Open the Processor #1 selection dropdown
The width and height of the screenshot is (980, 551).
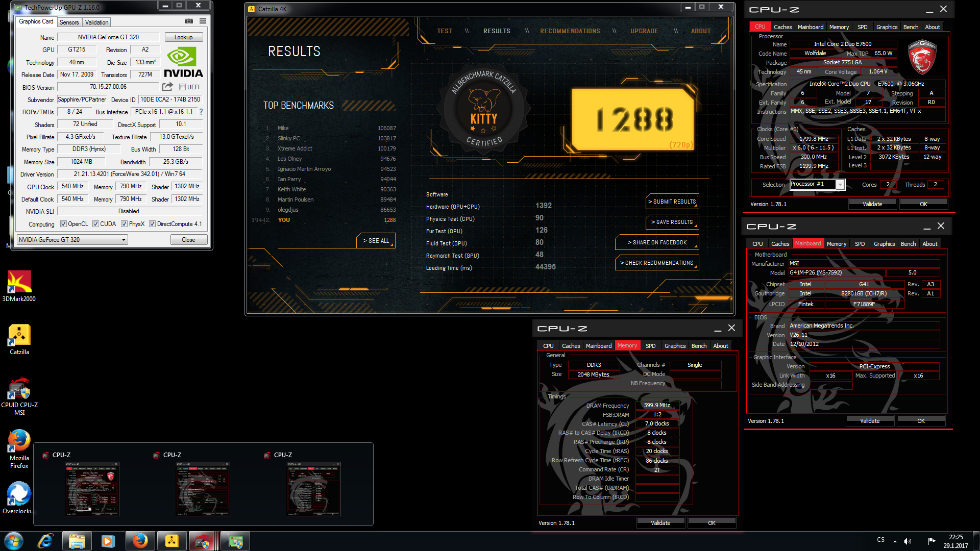tap(817, 184)
